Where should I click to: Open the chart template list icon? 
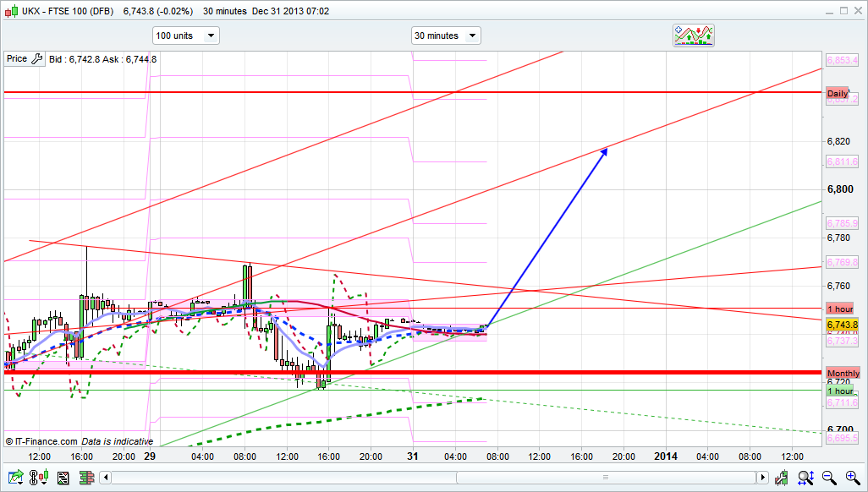(x=62, y=478)
